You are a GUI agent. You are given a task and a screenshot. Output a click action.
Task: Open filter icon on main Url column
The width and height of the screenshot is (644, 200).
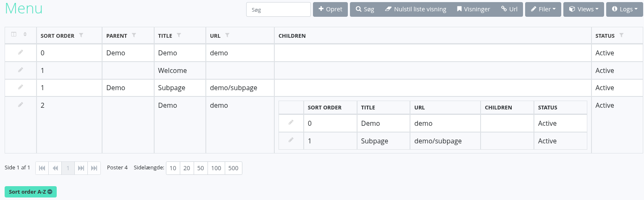tap(227, 35)
